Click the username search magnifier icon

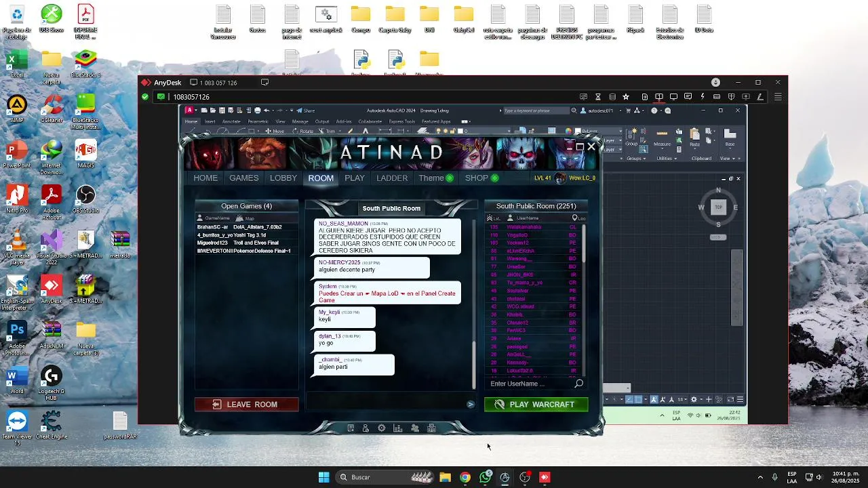(578, 384)
